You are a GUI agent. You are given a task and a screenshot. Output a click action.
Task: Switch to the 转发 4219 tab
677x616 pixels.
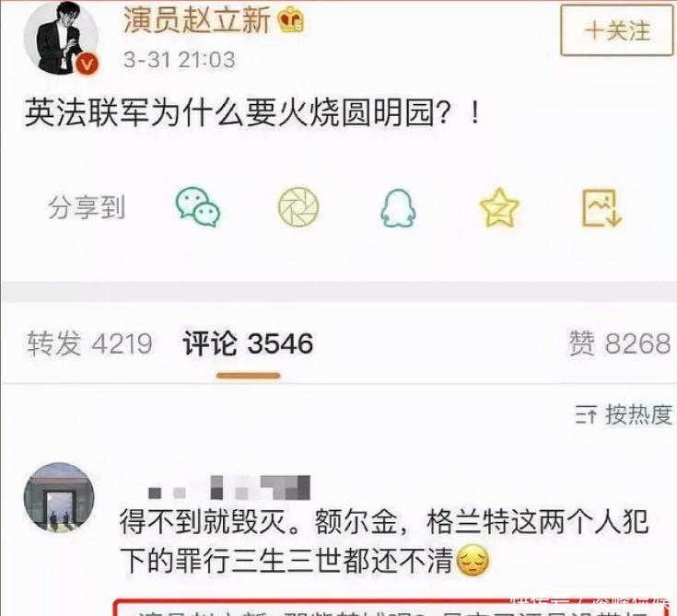pyautogui.click(x=89, y=343)
